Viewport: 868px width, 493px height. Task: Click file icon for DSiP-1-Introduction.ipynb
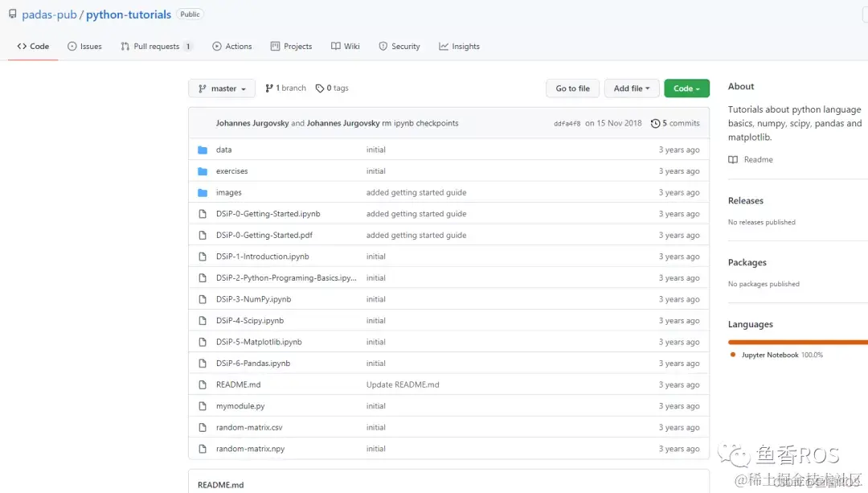[203, 257]
